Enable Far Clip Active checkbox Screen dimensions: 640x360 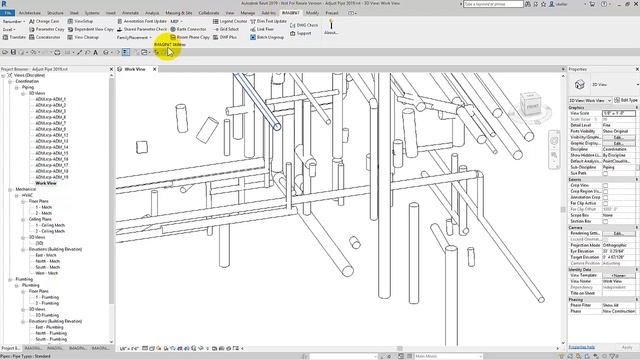click(605, 203)
